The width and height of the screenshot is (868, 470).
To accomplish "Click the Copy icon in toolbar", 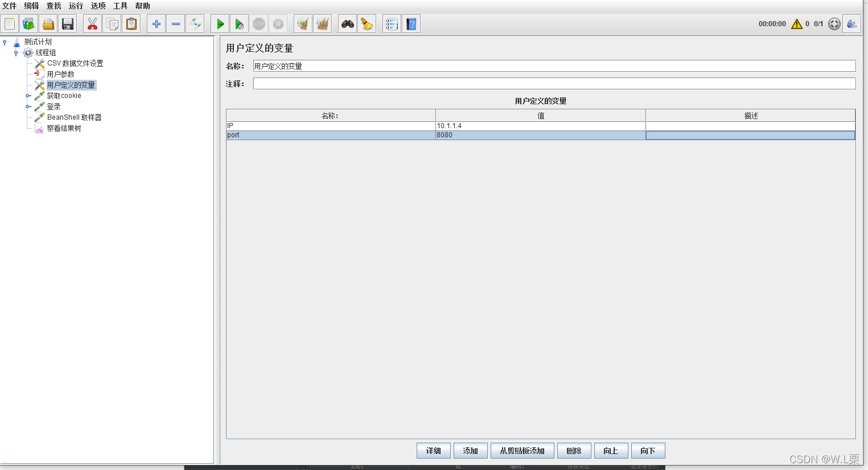I will [112, 24].
